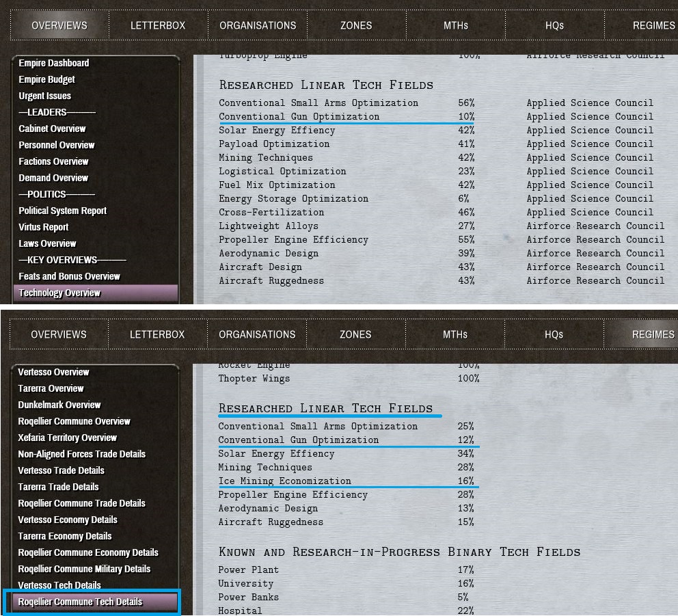
Task: Open Empire Budget report
Action: 46,79
